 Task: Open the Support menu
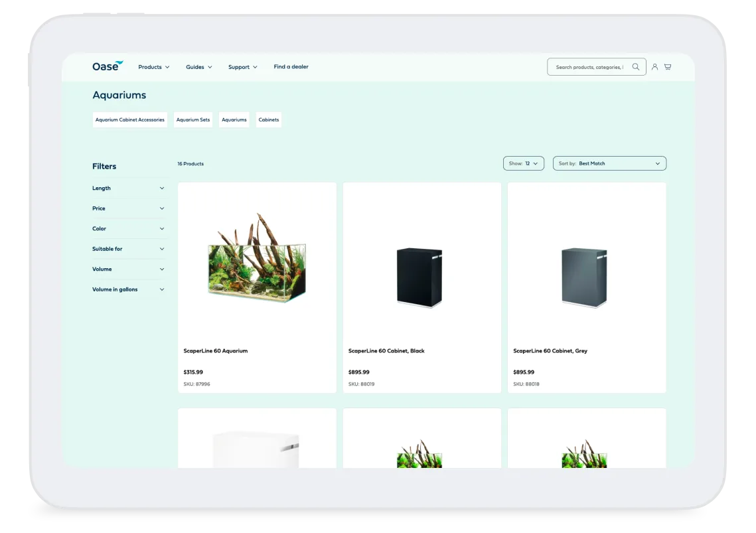pyautogui.click(x=242, y=67)
